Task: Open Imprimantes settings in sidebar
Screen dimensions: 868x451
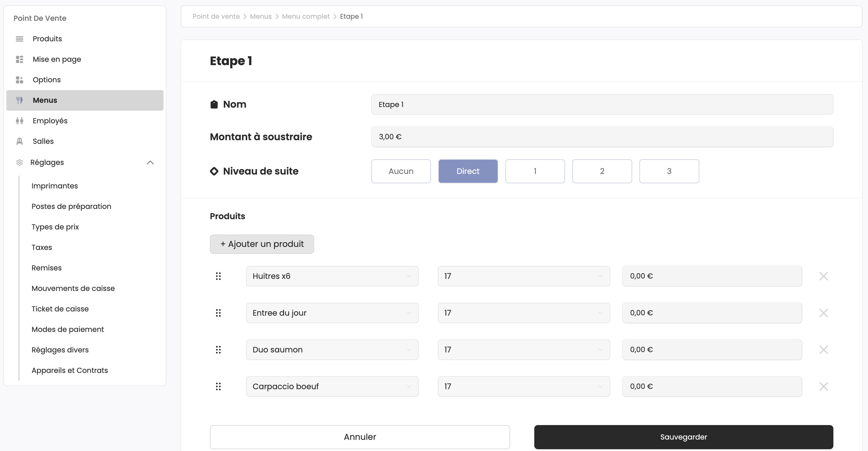Action: tap(55, 186)
